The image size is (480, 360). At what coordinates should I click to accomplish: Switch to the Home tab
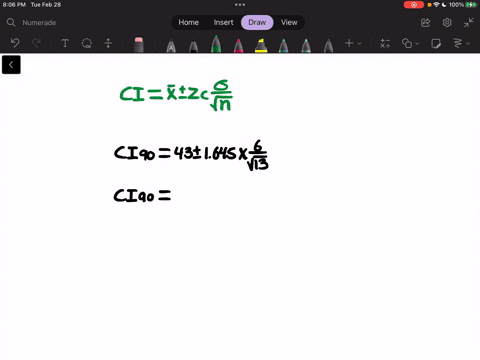pyautogui.click(x=188, y=22)
